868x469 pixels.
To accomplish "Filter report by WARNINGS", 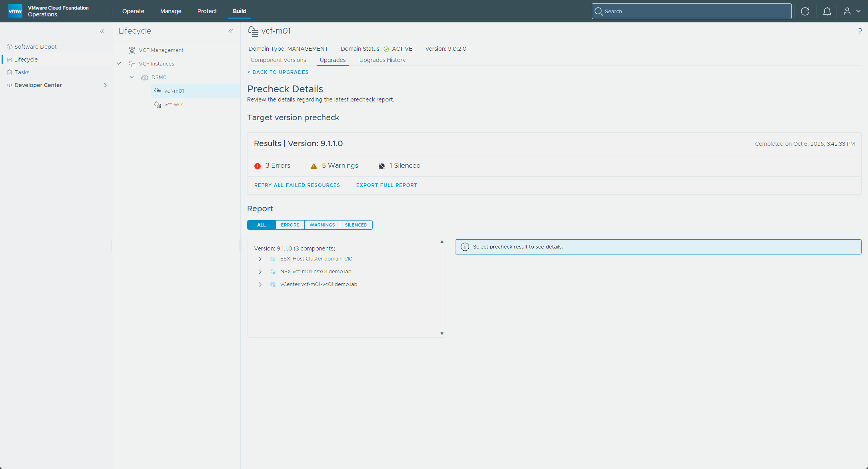I will tap(322, 225).
